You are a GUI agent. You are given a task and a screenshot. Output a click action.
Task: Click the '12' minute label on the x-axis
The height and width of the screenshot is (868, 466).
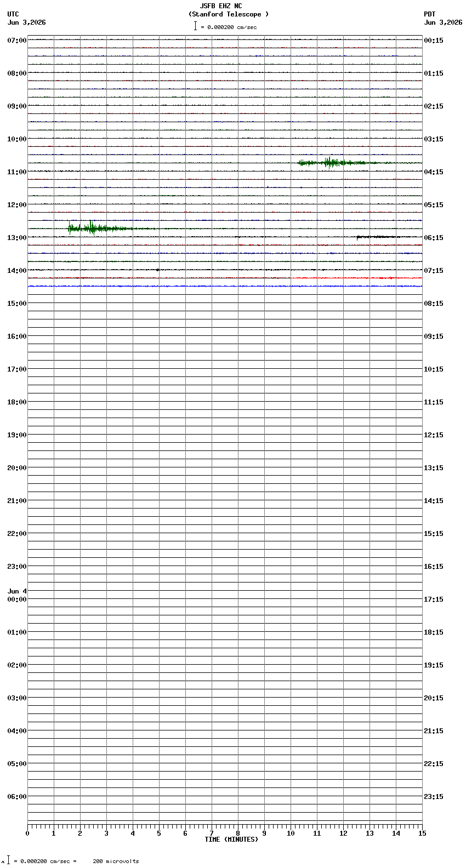[x=343, y=833]
